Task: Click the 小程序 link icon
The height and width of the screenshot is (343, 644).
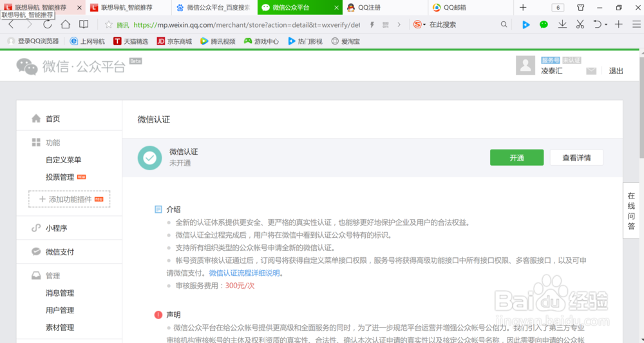Action: [36, 228]
